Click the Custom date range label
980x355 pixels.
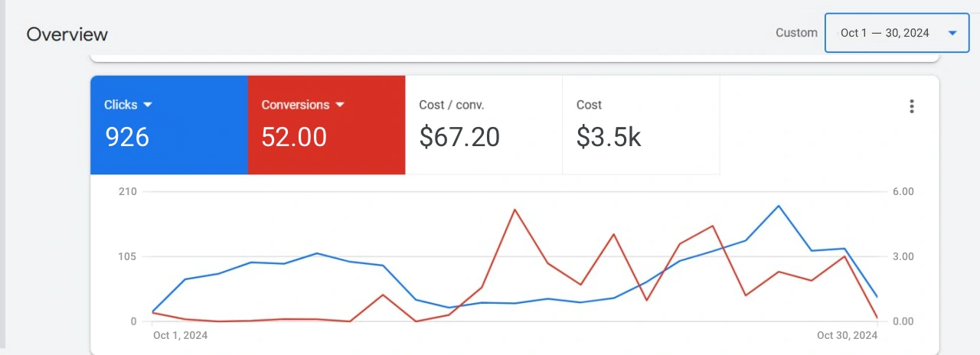[796, 33]
